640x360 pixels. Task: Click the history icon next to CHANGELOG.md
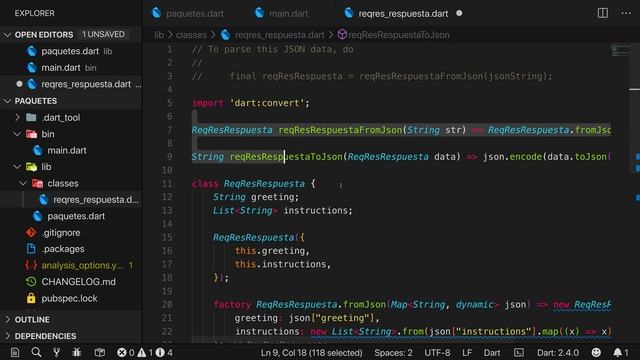[31, 282]
